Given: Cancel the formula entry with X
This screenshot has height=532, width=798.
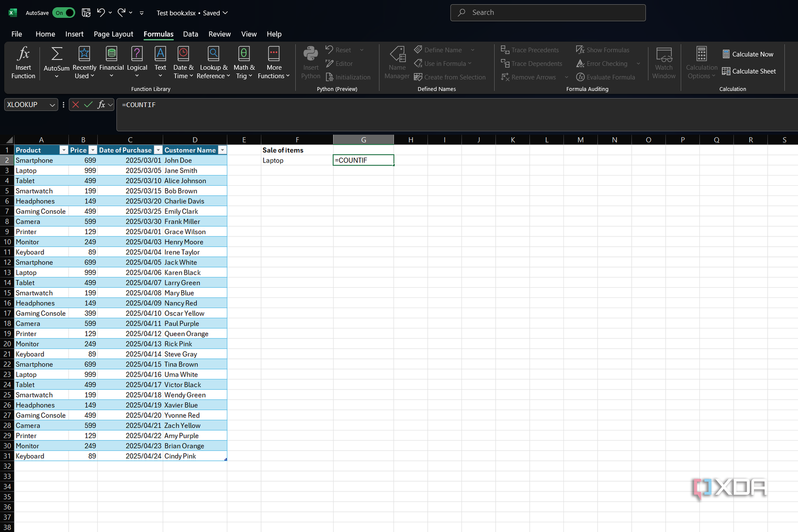Looking at the screenshot, I should pos(75,104).
